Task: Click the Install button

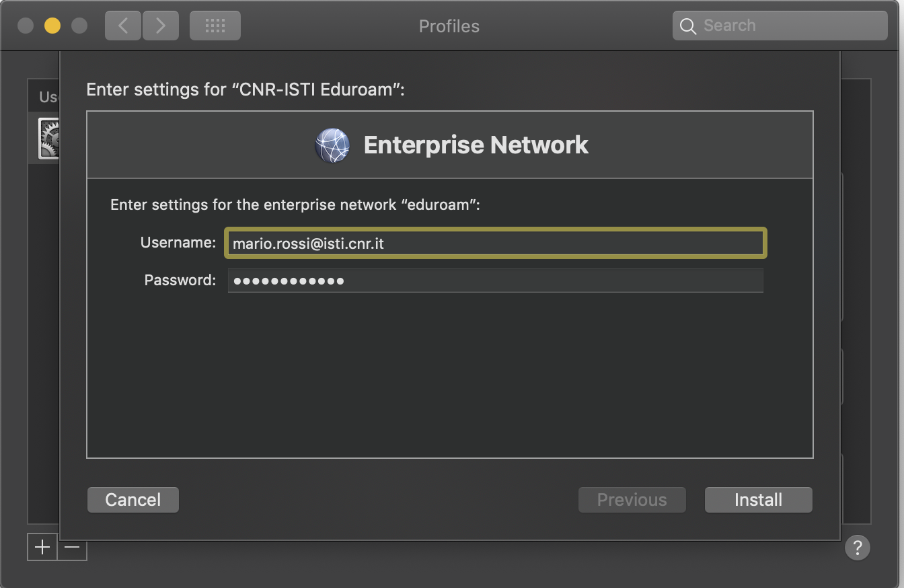Action: [758, 500]
